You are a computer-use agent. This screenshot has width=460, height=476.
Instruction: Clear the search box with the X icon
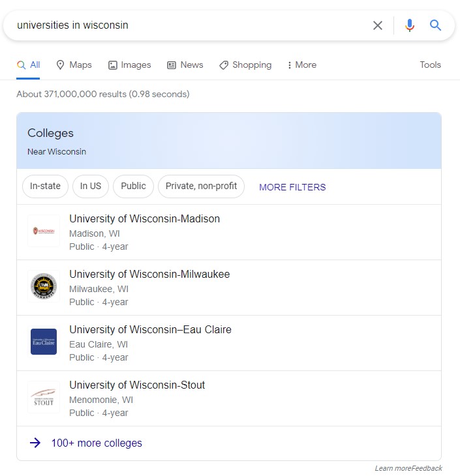click(378, 25)
